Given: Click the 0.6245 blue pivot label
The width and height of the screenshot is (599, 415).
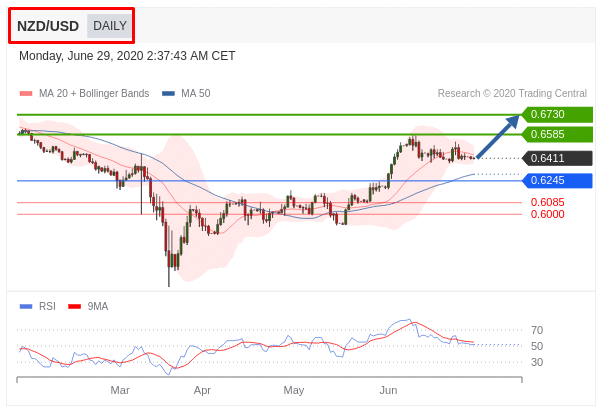Looking at the screenshot, I should (x=557, y=180).
